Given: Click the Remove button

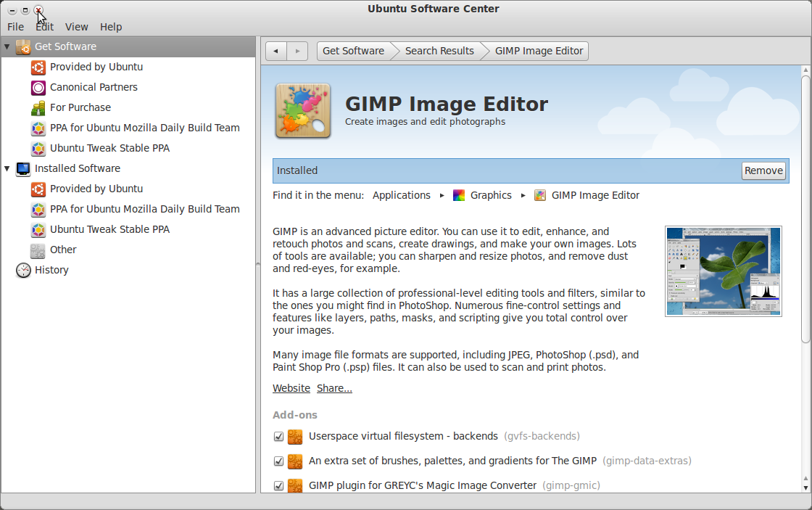Looking at the screenshot, I should click(x=764, y=170).
